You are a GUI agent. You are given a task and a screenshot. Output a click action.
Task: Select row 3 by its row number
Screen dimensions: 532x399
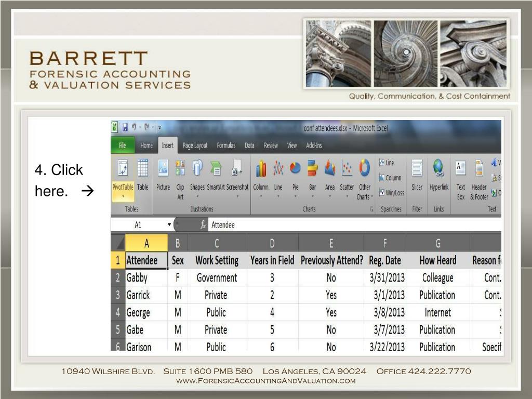(118, 295)
